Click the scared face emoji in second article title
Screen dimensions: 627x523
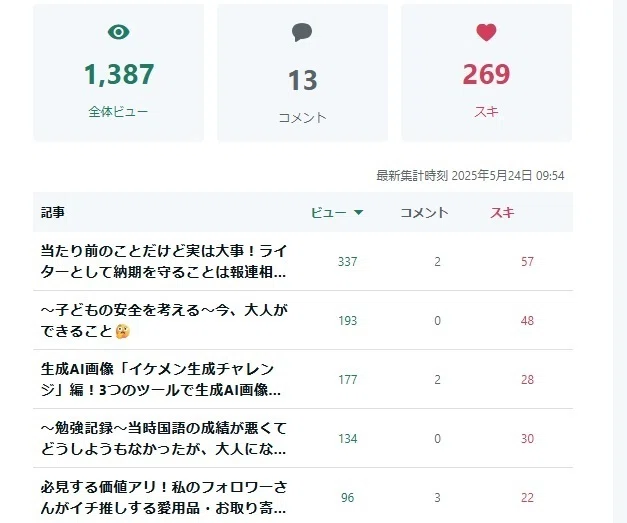pos(122,331)
